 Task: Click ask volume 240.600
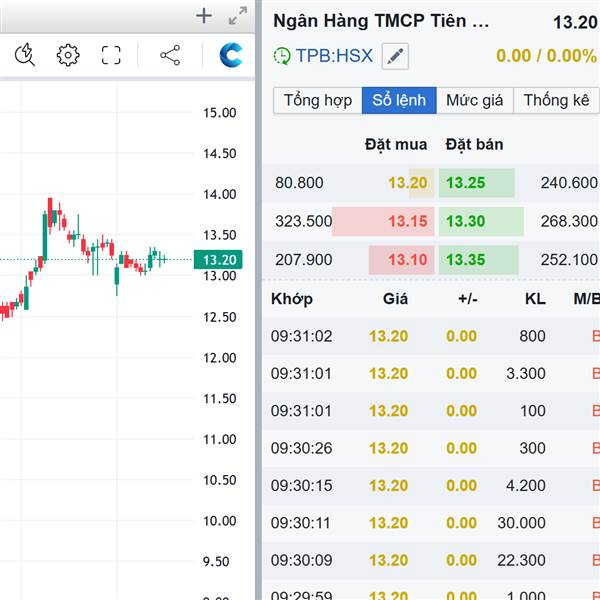click(x=569, y=183)
